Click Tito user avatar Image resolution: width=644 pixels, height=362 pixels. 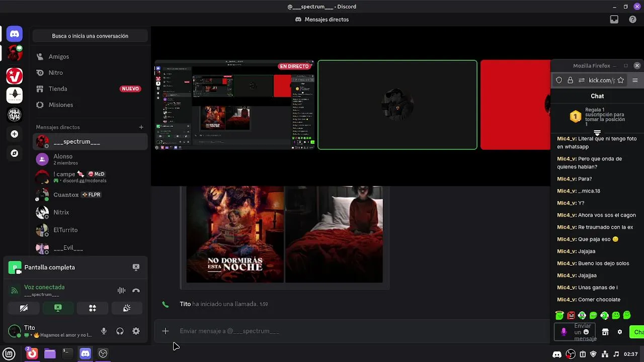click(15, 331)
